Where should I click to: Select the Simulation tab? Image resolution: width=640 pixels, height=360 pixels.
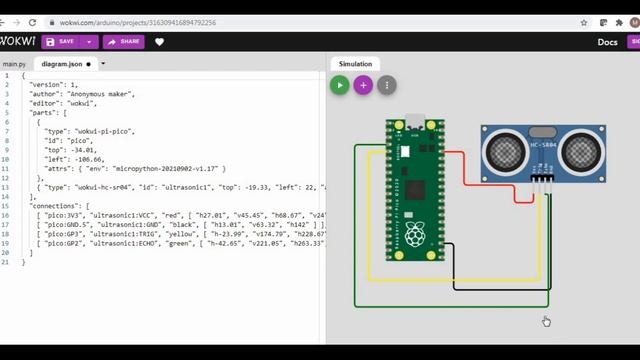point(356,64)
